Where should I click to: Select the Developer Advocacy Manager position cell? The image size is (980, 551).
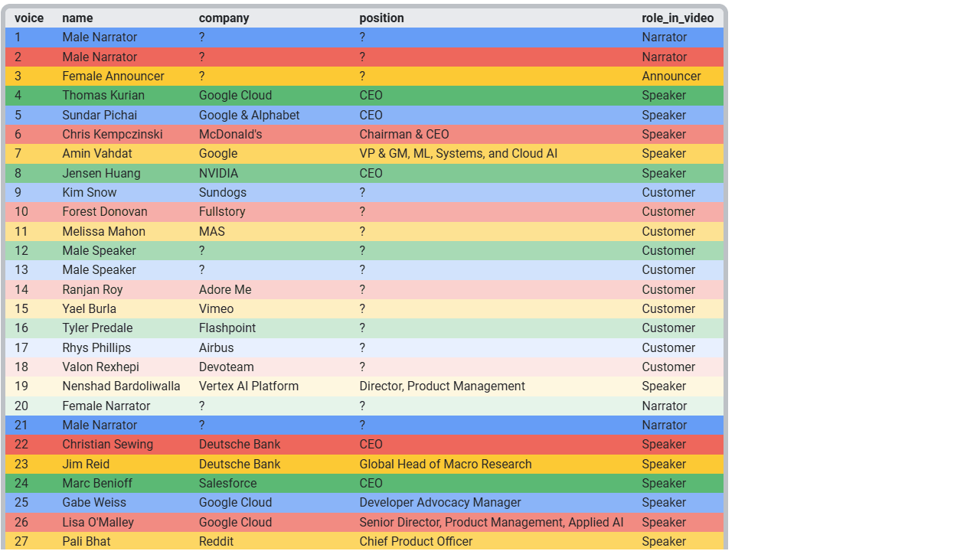click(439, 503)
